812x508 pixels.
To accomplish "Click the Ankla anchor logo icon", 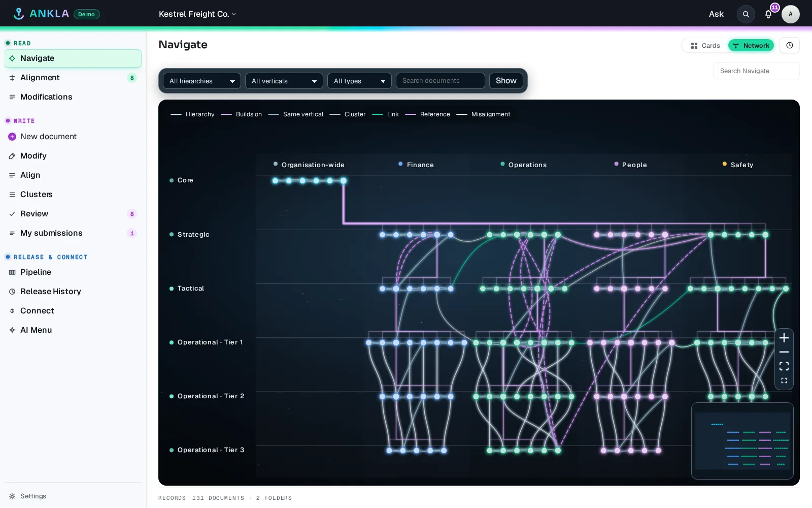I will (x=19, y=14).
